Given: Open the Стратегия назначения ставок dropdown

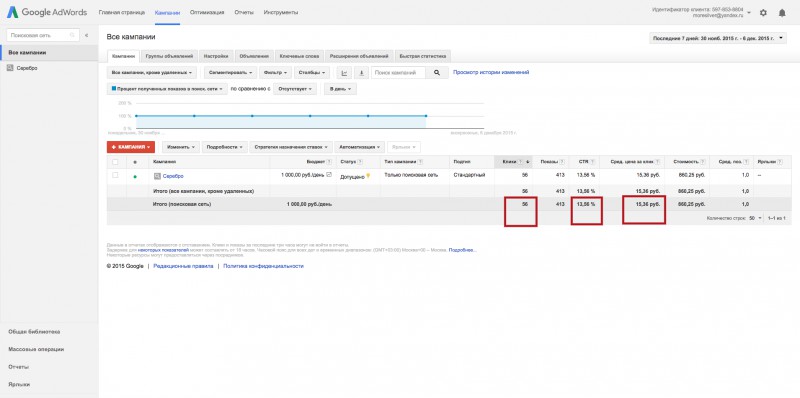Looking at the screenshot, I should pyautogui.click(x=291, y=147).
